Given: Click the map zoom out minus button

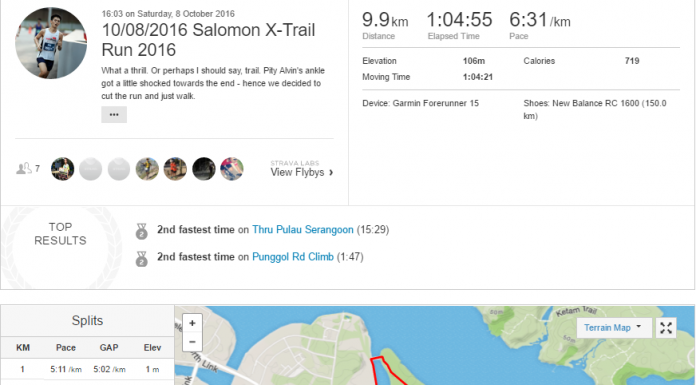Looking at the screenshot, I should pos(192,342).
